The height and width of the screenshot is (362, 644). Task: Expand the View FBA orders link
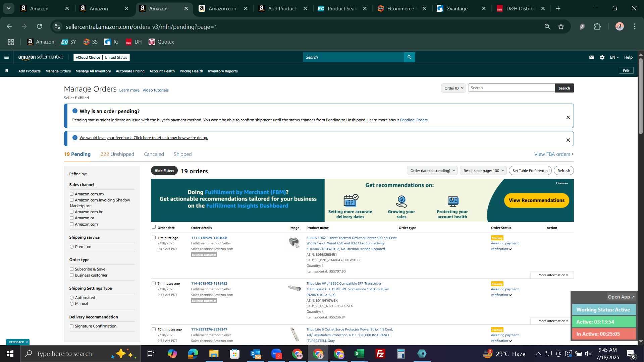pyautogui.click(x=554, y=154)
